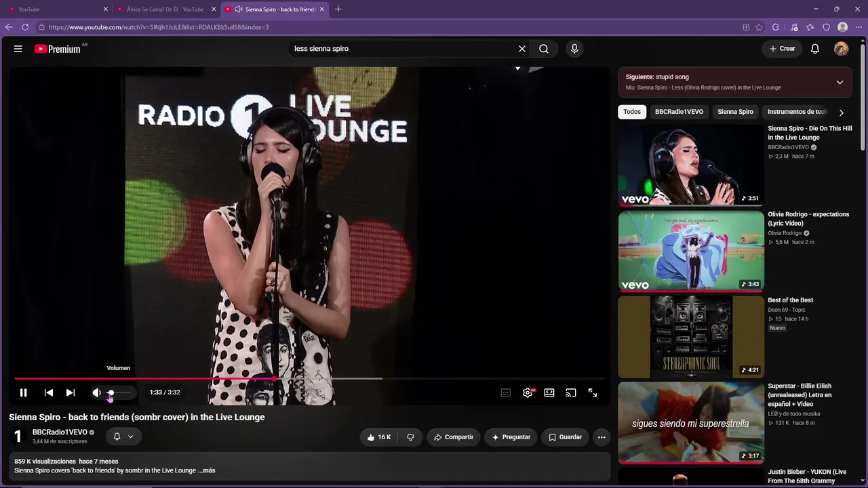Submit search with the magnifier button

544,49
